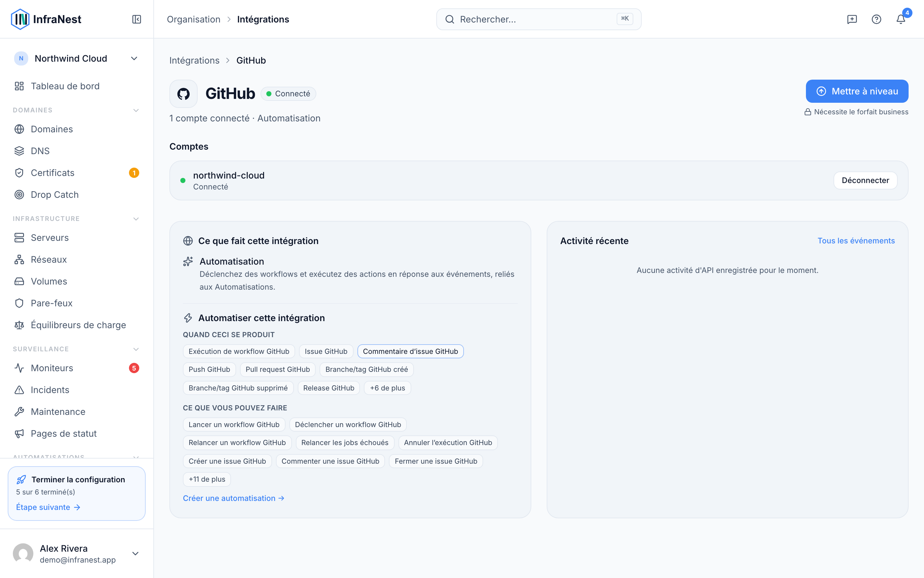924x578 pixels.
Task: Collapse the sidebar panel icon
Action: click(137, 19)
